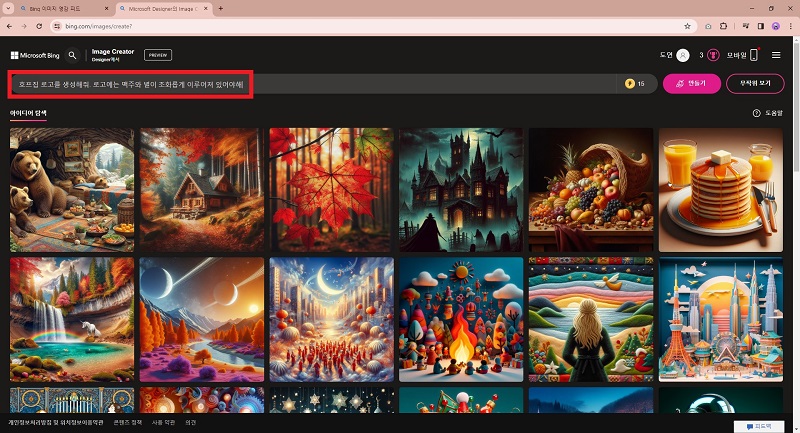Open the pancakes and orange juice thumbnail
800x433 pixels.
tap(720, 190)
